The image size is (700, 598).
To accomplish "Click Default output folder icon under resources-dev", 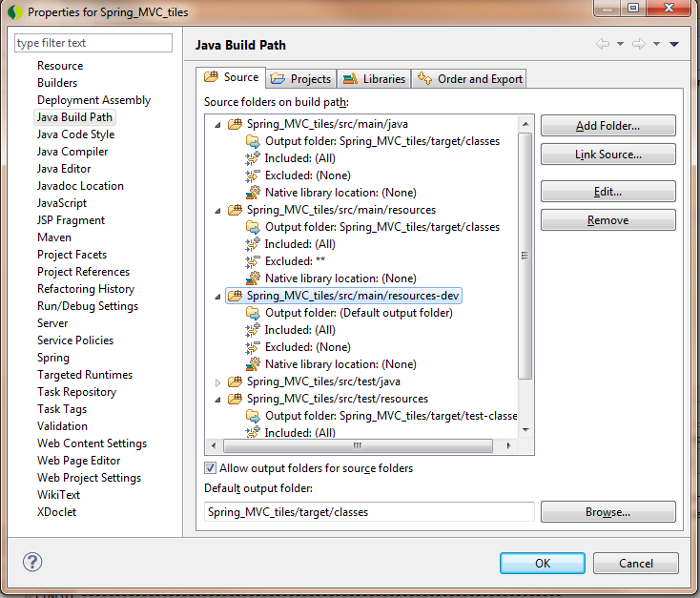I will 253,313.
